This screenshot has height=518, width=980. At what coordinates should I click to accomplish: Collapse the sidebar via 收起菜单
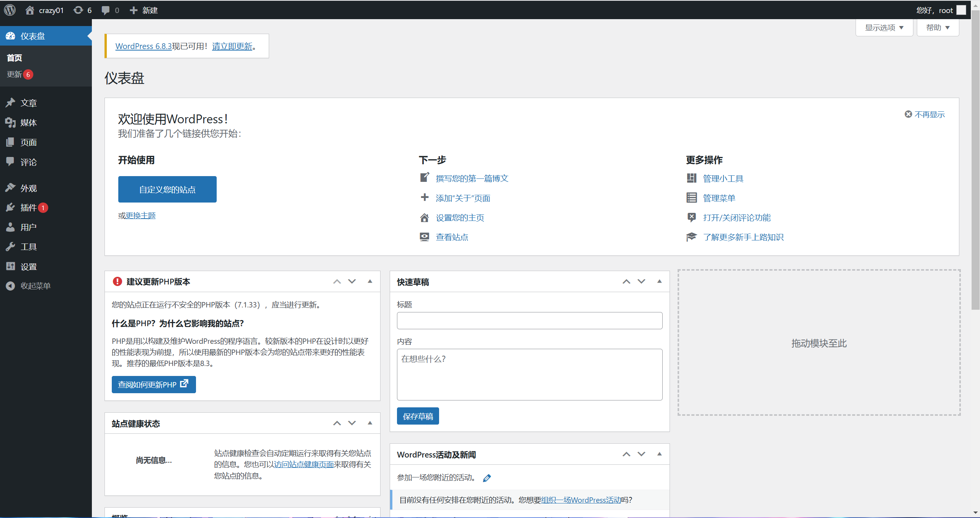pos(35,286)
